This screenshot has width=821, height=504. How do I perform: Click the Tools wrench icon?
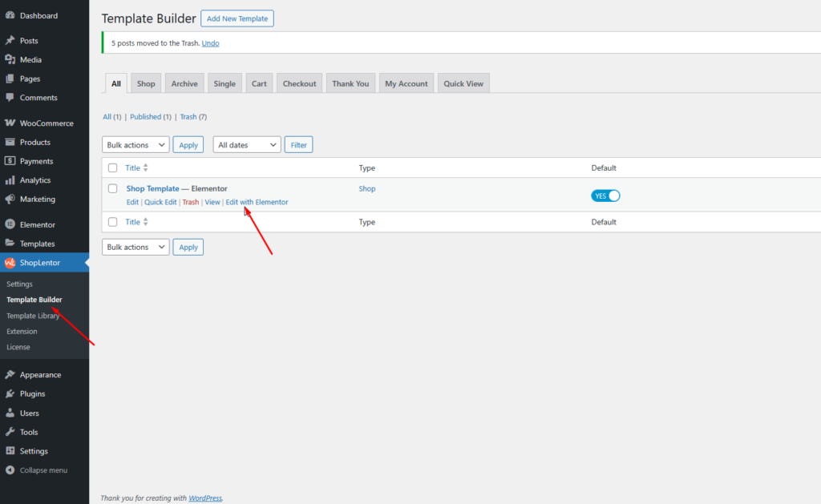point(10,432)
